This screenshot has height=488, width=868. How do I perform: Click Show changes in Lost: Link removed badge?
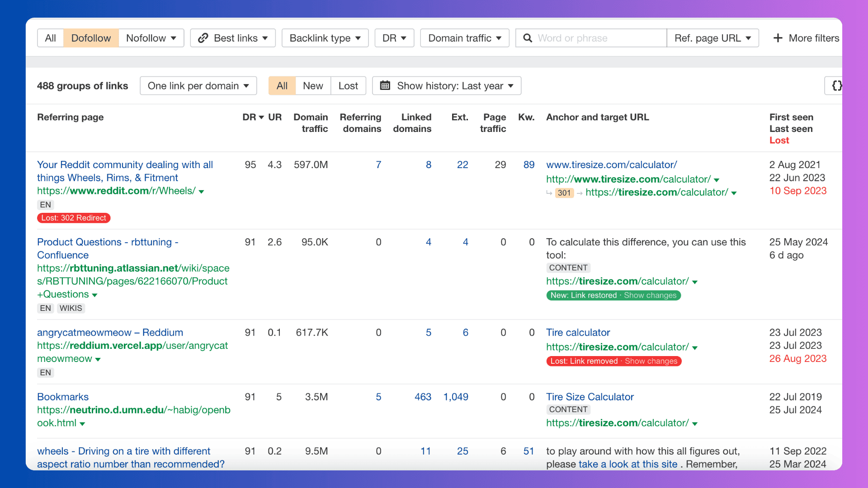(x=651, y=361)
